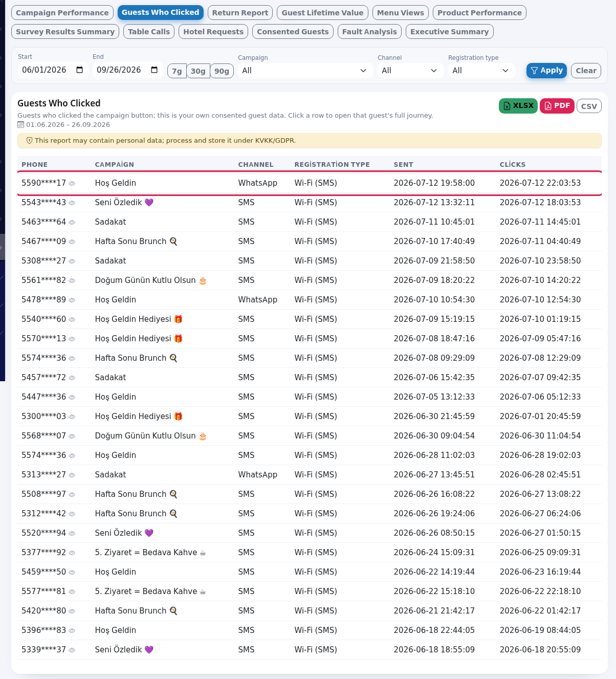616x679 pixels.
Task: Open Start date calendar picker icon
Action: (x=80, y=70)
